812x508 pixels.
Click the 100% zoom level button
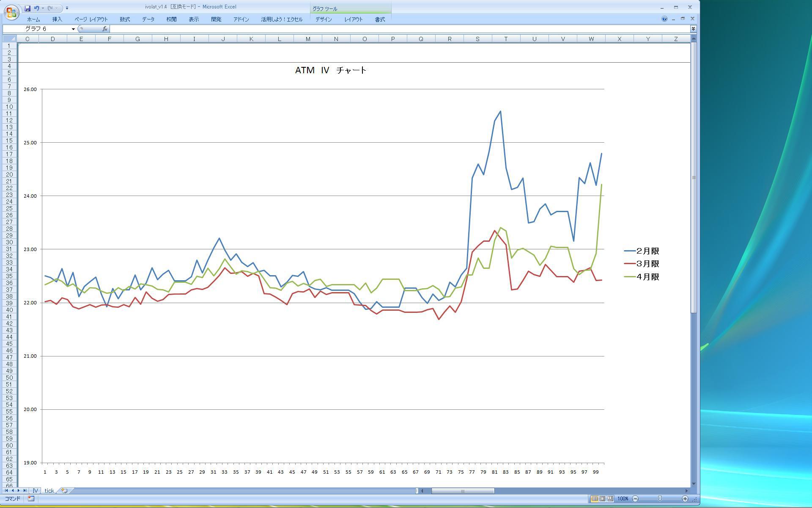(x=623, y=499)
